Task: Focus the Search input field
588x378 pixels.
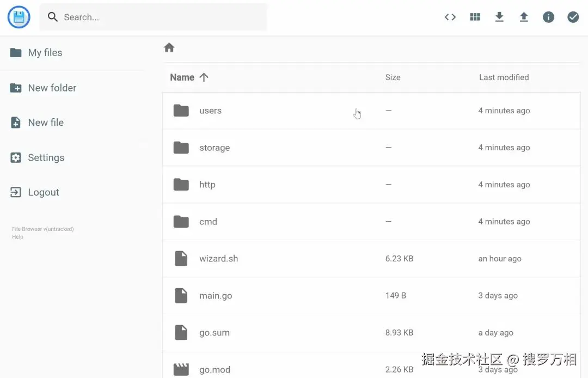Action: click(154, 17)
